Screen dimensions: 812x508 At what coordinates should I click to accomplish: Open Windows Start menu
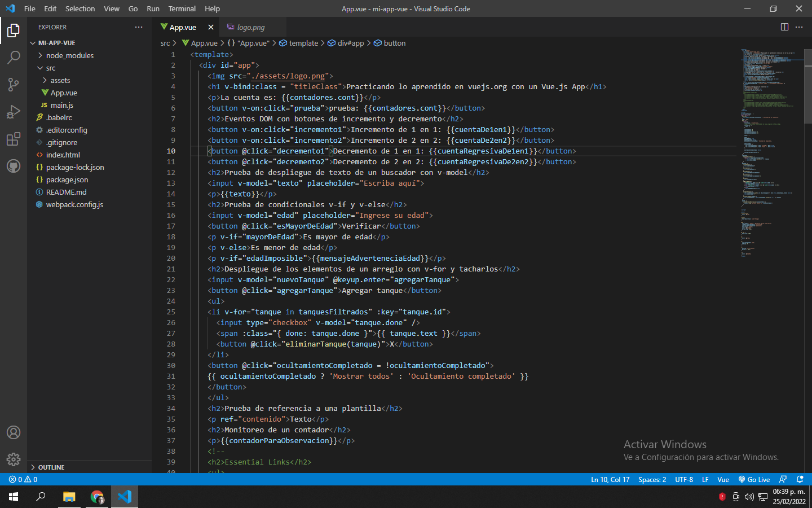point(14,497)
